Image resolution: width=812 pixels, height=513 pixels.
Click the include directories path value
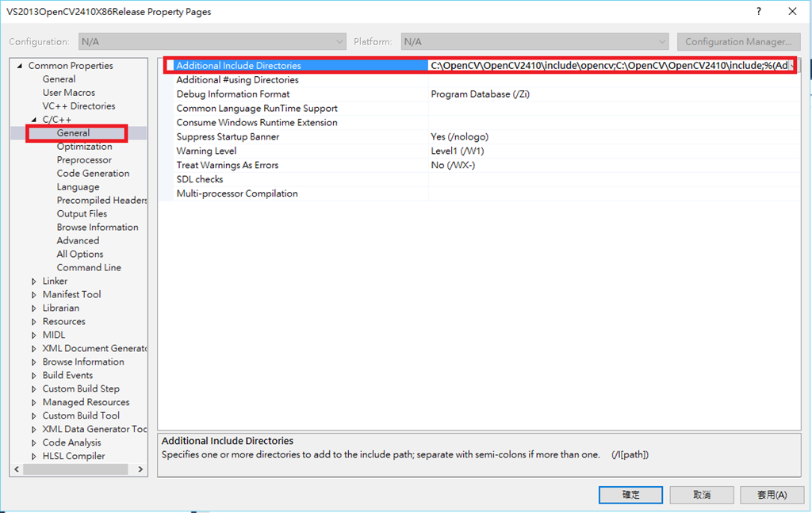tap(608, 66)
